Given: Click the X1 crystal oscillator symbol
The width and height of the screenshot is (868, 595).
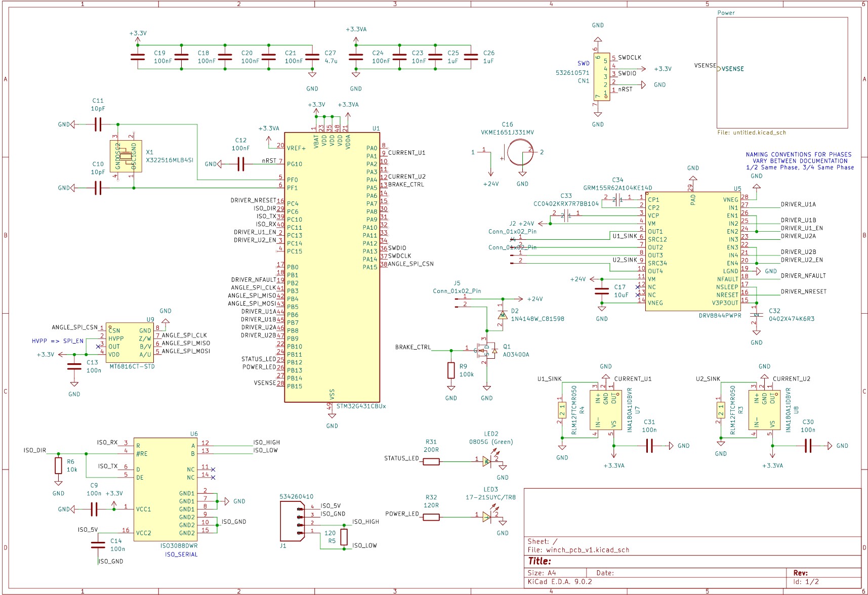Looking at the screenshot, I should tap(126, 156).
